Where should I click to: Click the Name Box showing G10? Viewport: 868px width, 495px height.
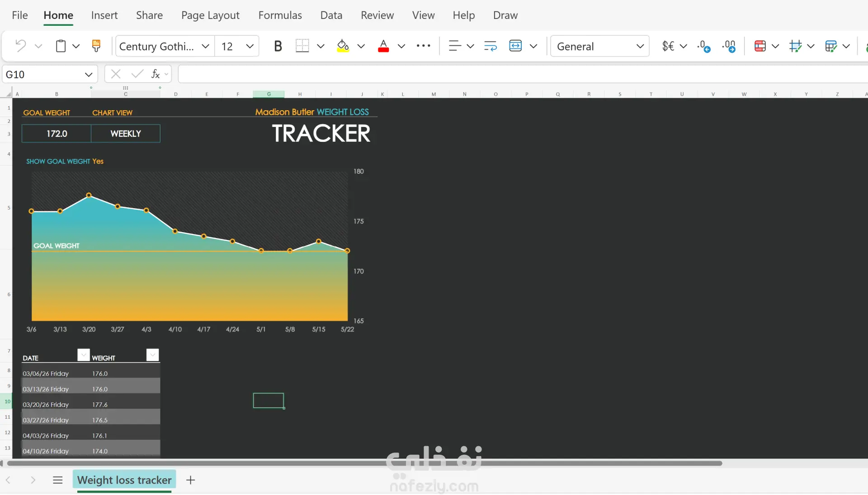coord(43,74)
